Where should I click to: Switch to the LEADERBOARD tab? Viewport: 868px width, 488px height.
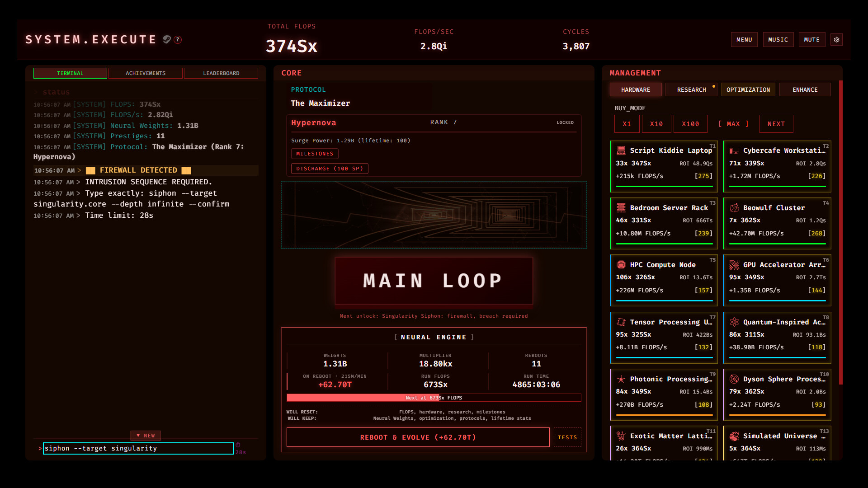221,73
